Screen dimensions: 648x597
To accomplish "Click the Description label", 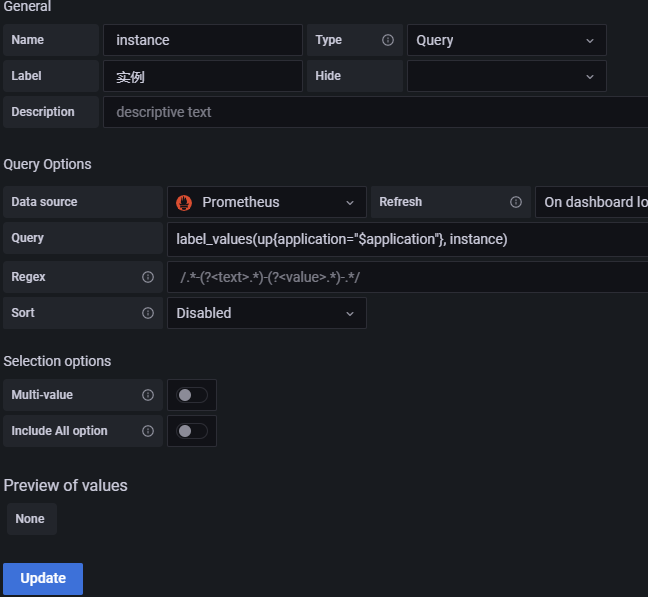I will coord(43,112).
